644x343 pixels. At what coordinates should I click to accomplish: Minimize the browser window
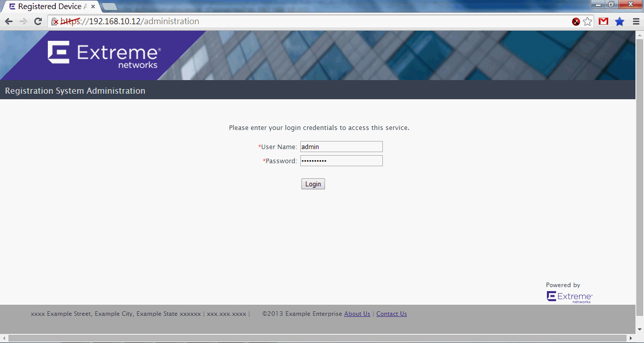pyautogui.click(x=598, y=5)
